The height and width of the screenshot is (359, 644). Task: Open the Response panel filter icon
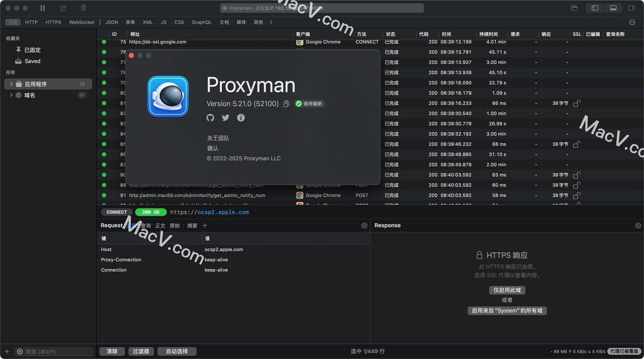click(x=638, y=226)
